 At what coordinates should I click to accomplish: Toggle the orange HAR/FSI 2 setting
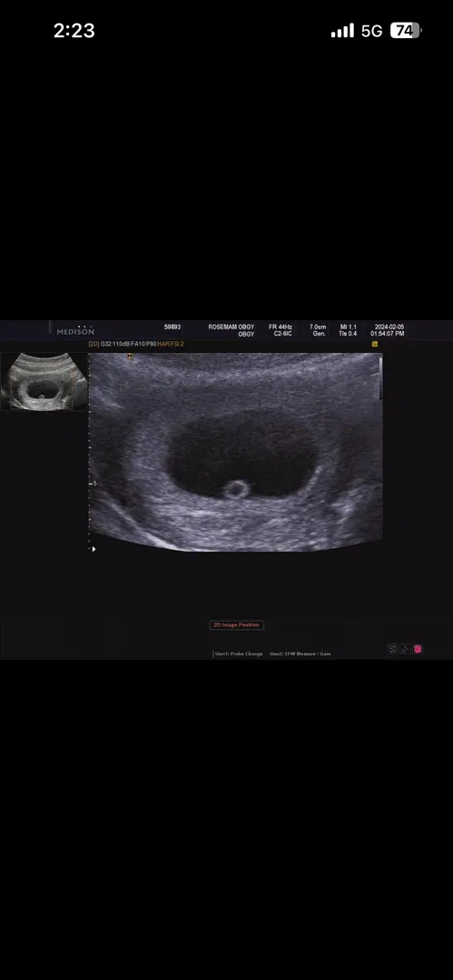[x=171, y=344]
